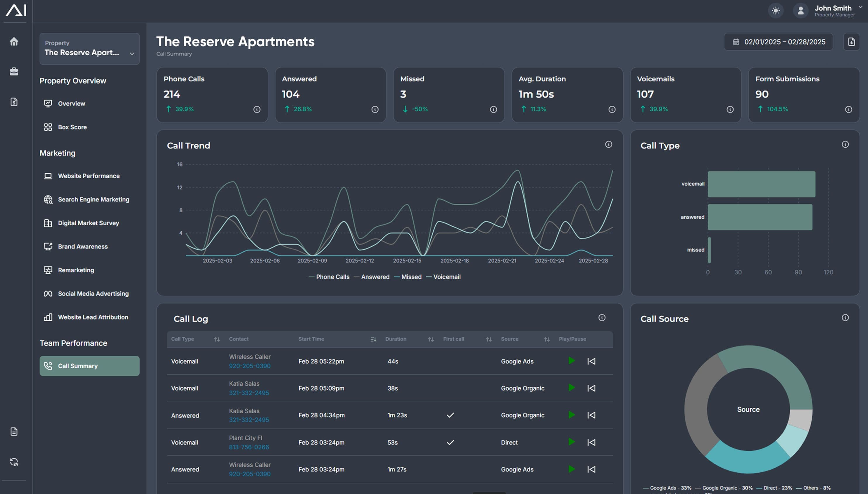Open the Property selector dropdown
Image resolution: width=868 pixels, height=494 pixels.
89,49
